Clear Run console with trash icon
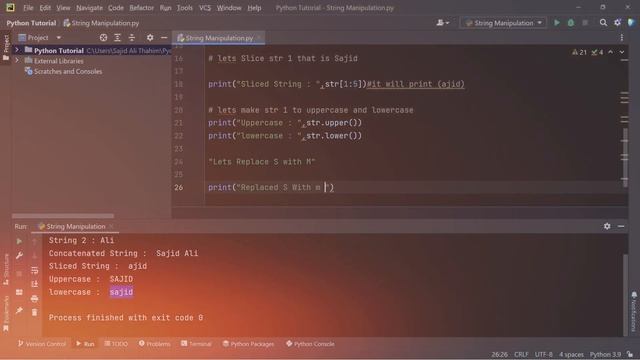The image size is (640, 360). tap(35, 313)
